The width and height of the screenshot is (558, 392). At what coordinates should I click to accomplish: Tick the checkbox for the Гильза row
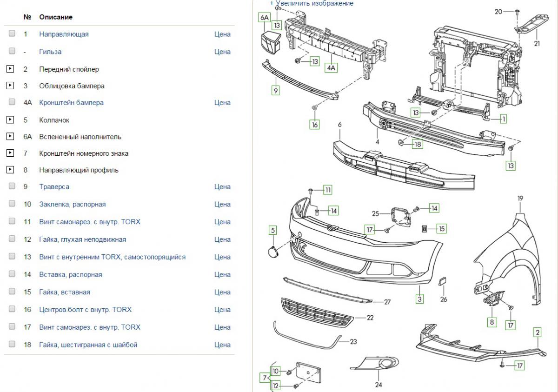[12, 51]
